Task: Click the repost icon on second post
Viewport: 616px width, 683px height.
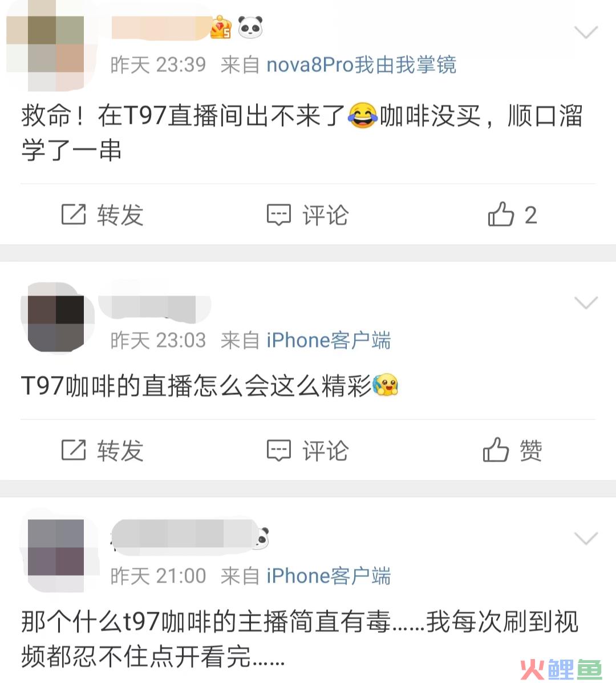Action: (x=73, y=450)
